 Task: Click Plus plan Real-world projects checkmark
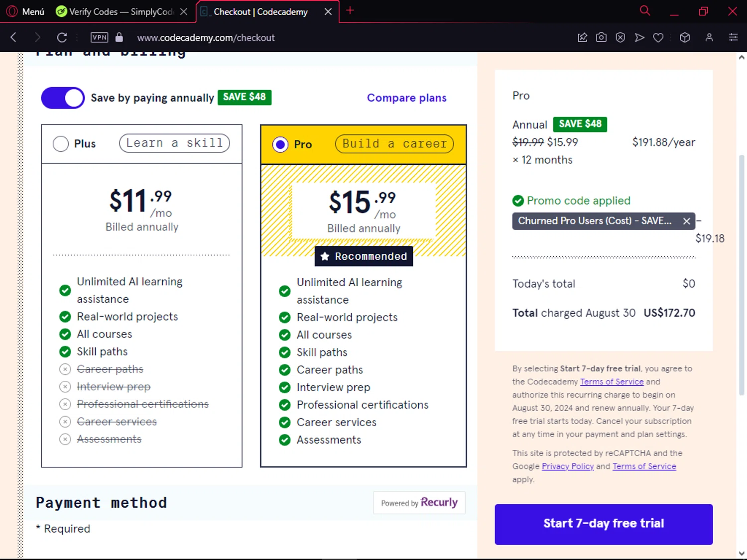coord(65,317)
